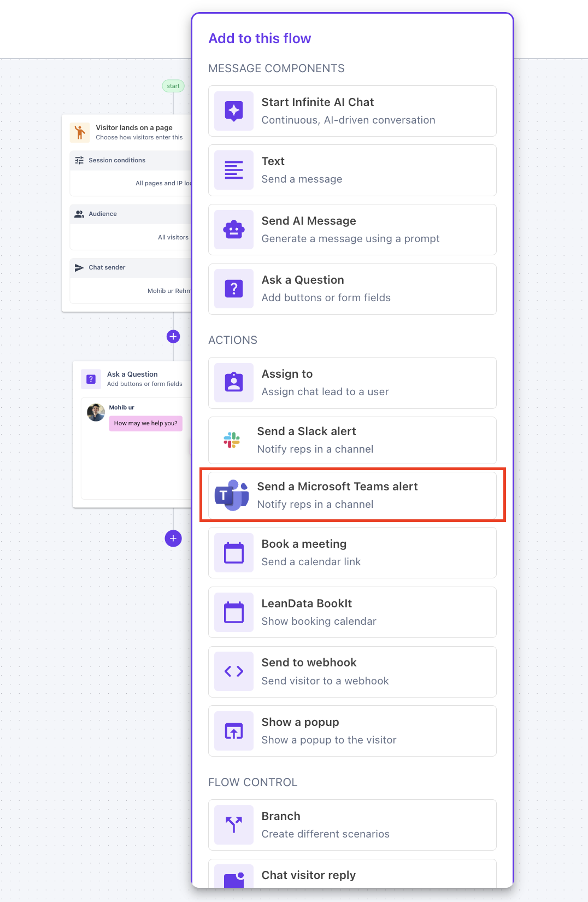Viewport: 588px width, 902px height.
Task: Click the Show a popup title
Action: pyautogui.click(x=300, y=722)
